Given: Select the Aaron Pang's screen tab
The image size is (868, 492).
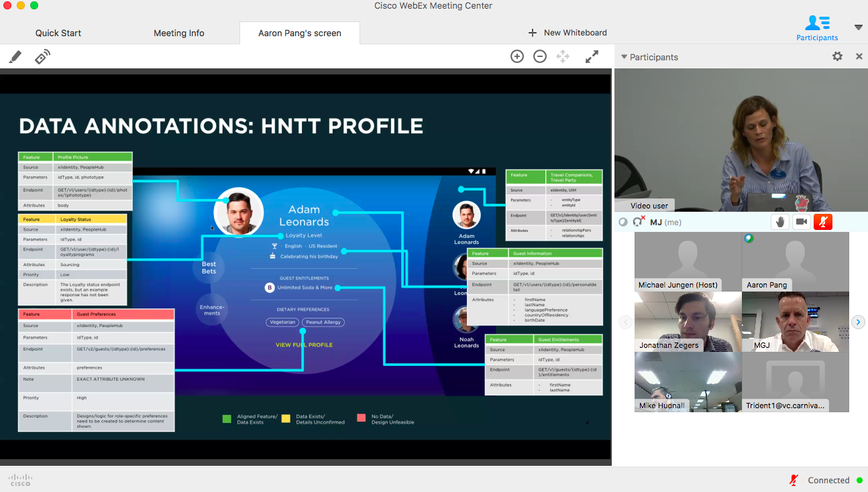Looking at the screenshot, I should [300, 33].
